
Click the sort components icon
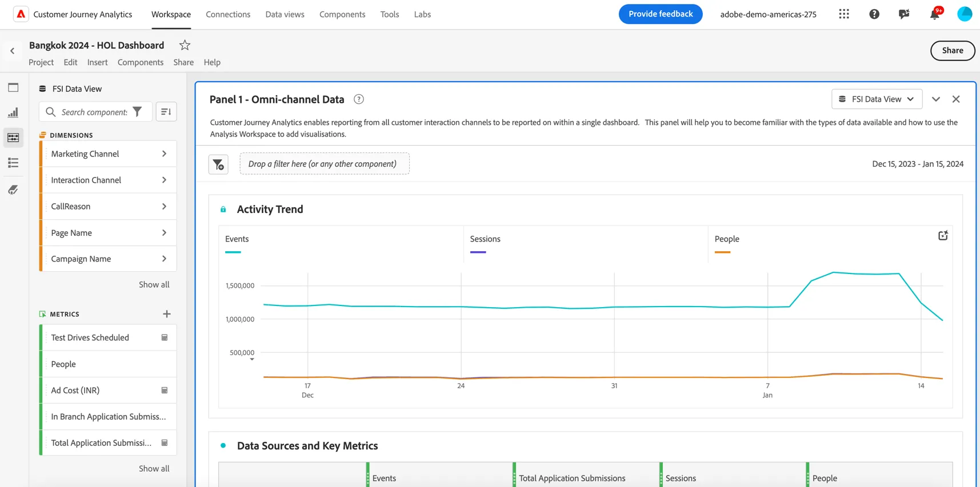[166, 112]
